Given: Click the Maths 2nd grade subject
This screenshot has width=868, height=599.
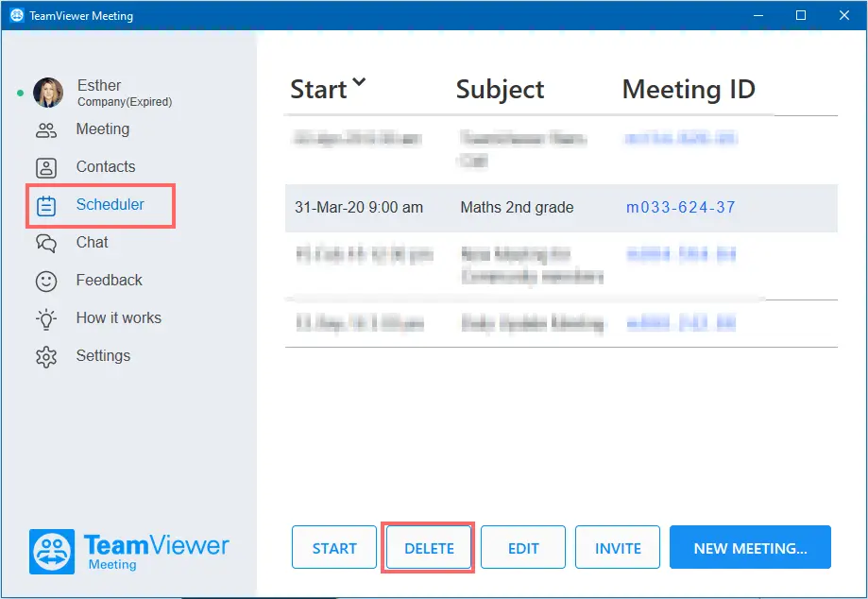Looking at the screenshot, I should click(517, 207).
